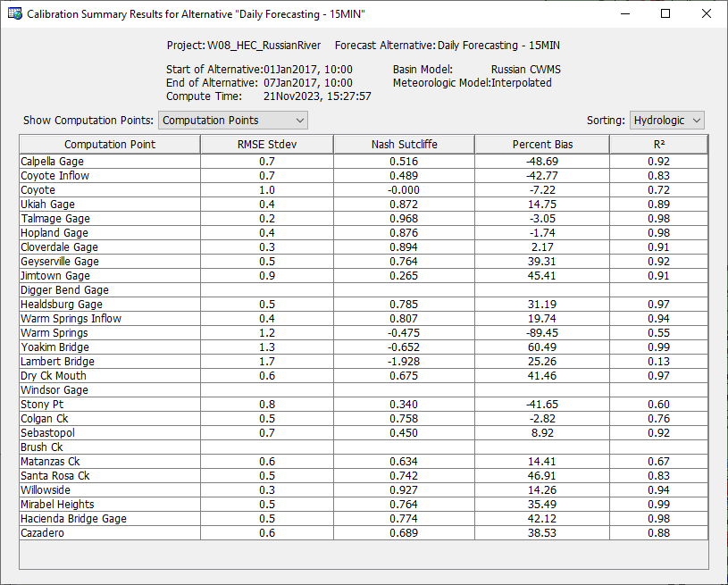Click Percent Bias value 31.19 for Healdsburg
728x585 pixels.
(542, 305)
